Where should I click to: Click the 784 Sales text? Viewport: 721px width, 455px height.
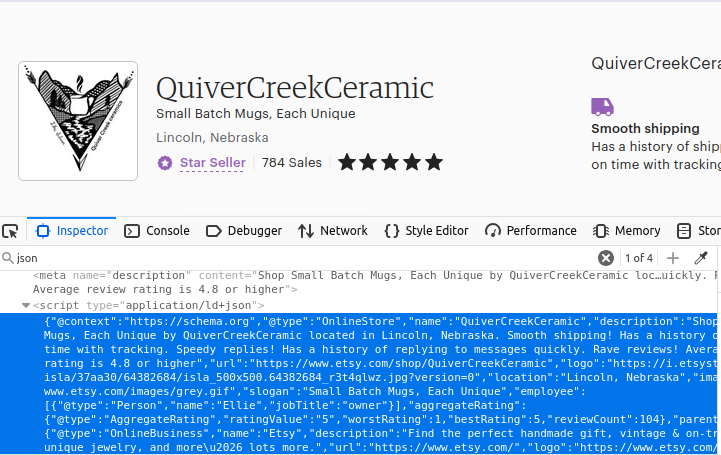pos(292,163)
